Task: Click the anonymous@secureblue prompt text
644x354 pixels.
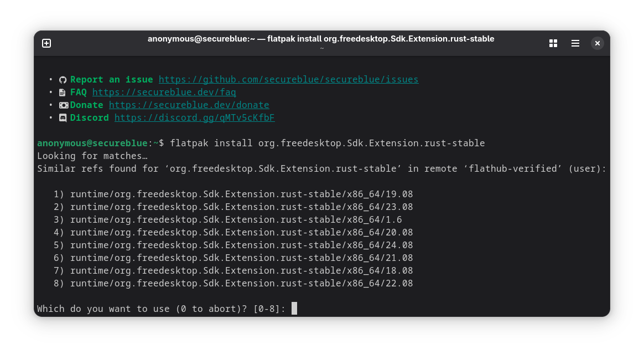Action: coord(92,143)
